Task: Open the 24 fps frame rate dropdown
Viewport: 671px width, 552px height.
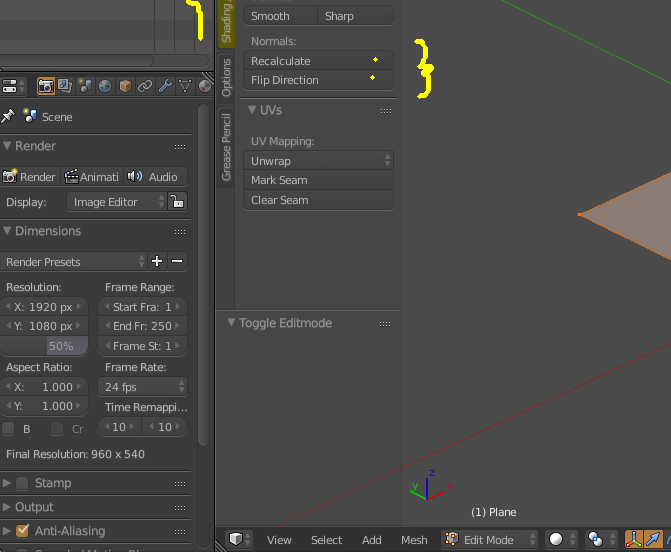Action: [x=143, y=387]
